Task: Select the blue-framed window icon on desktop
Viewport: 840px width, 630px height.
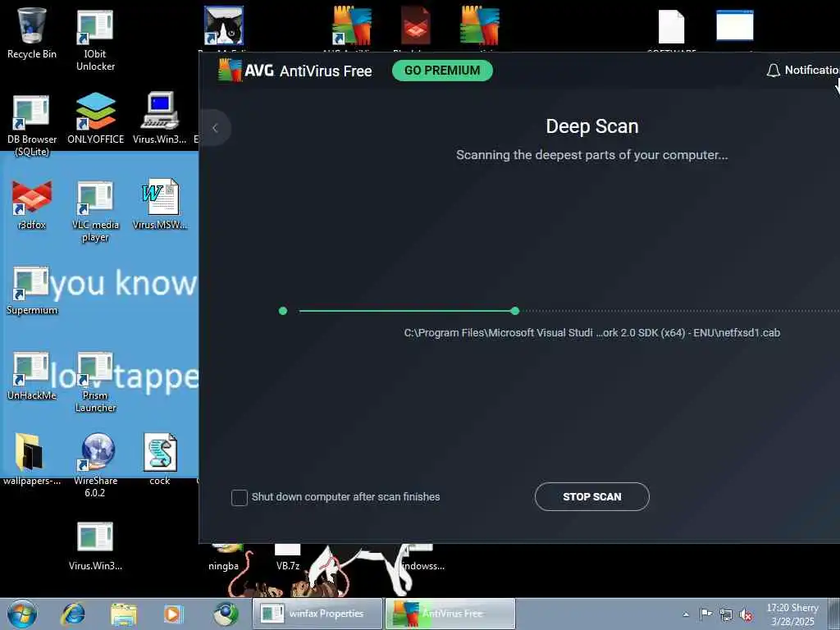Action: click(735, 25)
